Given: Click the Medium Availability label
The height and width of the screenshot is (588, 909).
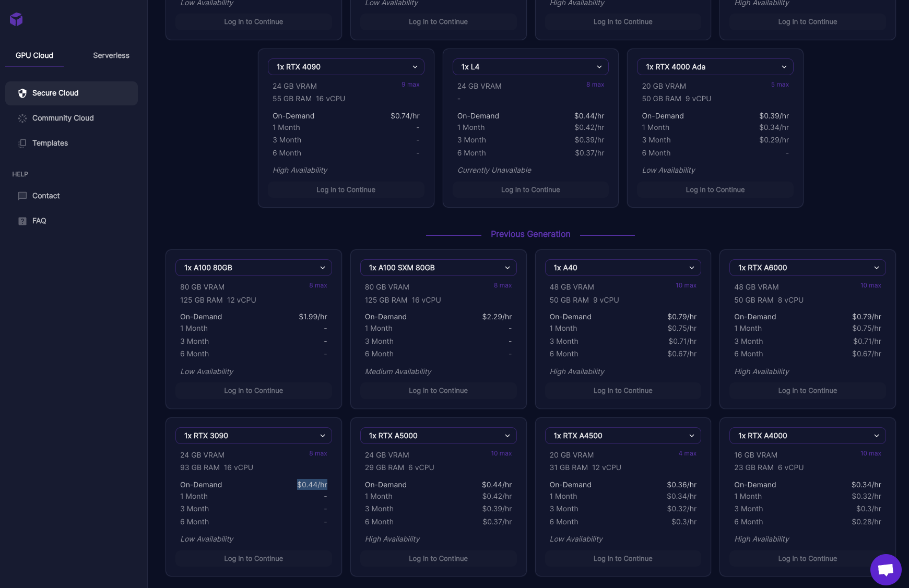Looking at the screenshot, I should pyautogui.click(x=398, y=371).
